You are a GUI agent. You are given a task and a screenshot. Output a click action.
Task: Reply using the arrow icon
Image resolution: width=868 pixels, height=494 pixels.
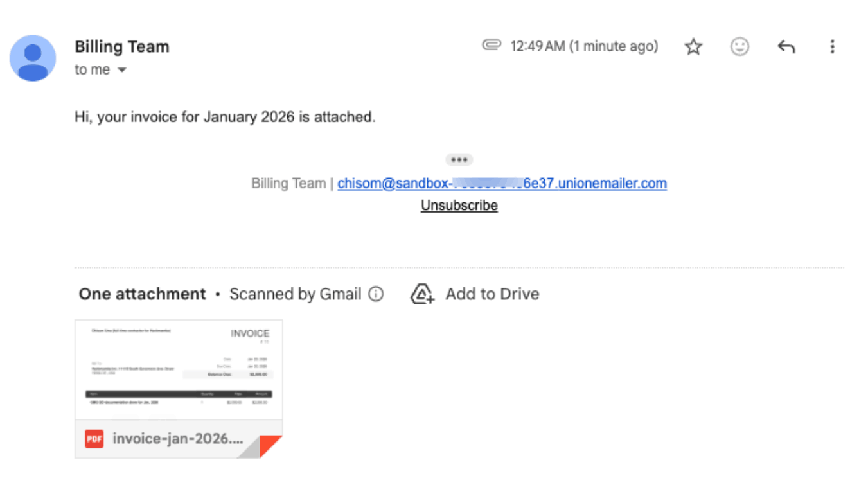coord(786,46)
